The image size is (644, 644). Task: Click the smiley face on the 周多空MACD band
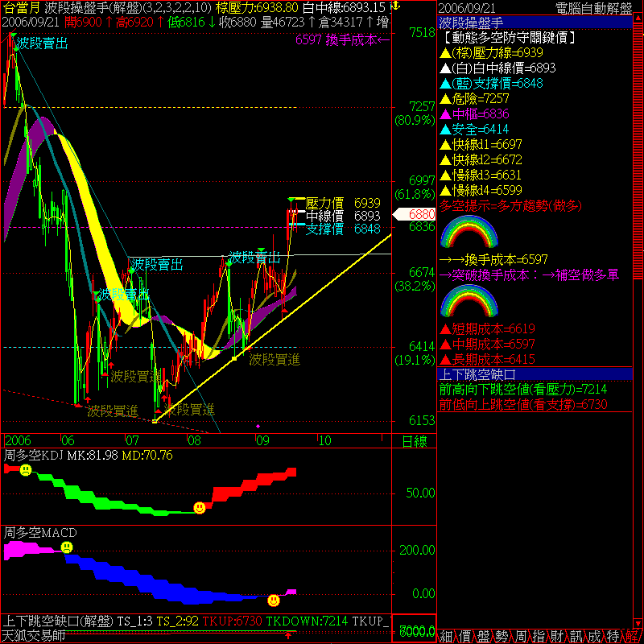tap(274, 601)
